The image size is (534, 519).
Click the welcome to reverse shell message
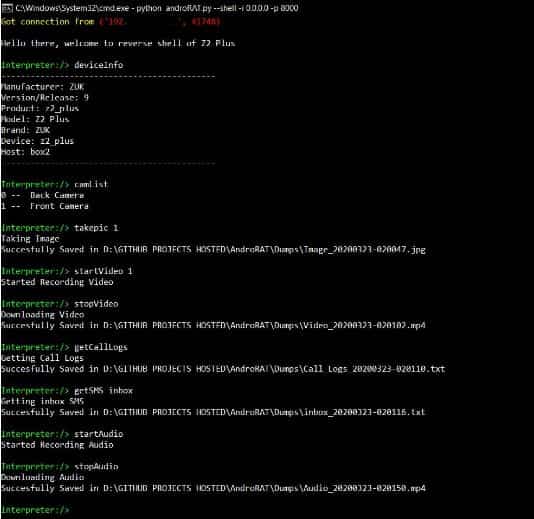coord(118,43)
